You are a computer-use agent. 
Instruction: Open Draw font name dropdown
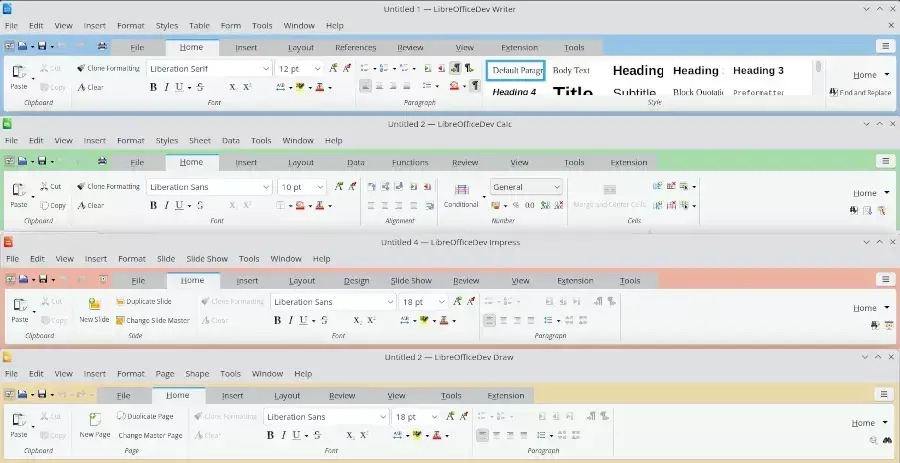[x=383, y=417]
